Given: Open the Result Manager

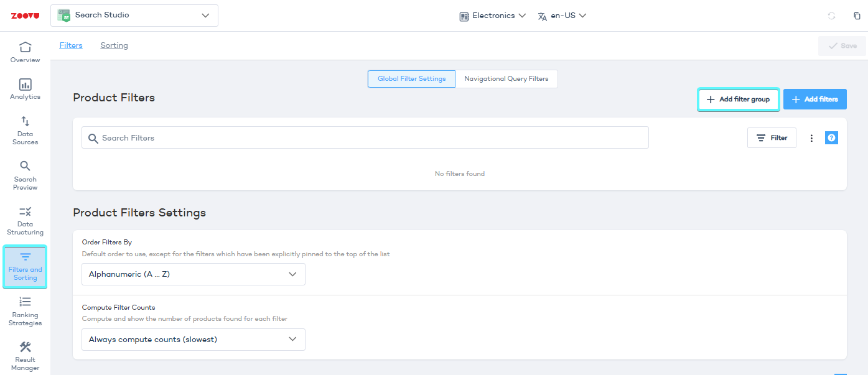Looking at the screenshot, I should click(x=25, y=355).
